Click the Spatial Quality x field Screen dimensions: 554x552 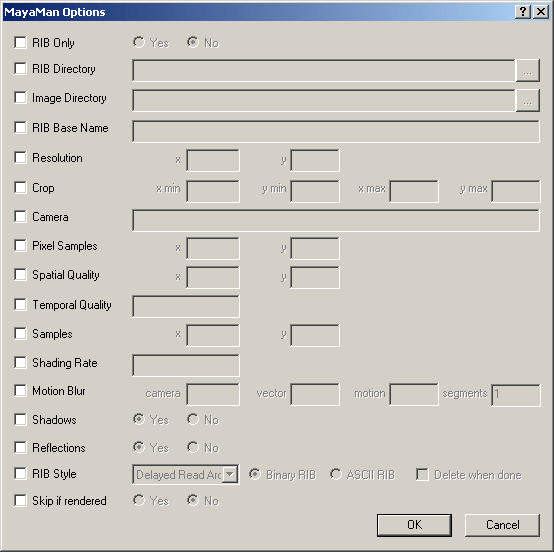coord(213,278)
